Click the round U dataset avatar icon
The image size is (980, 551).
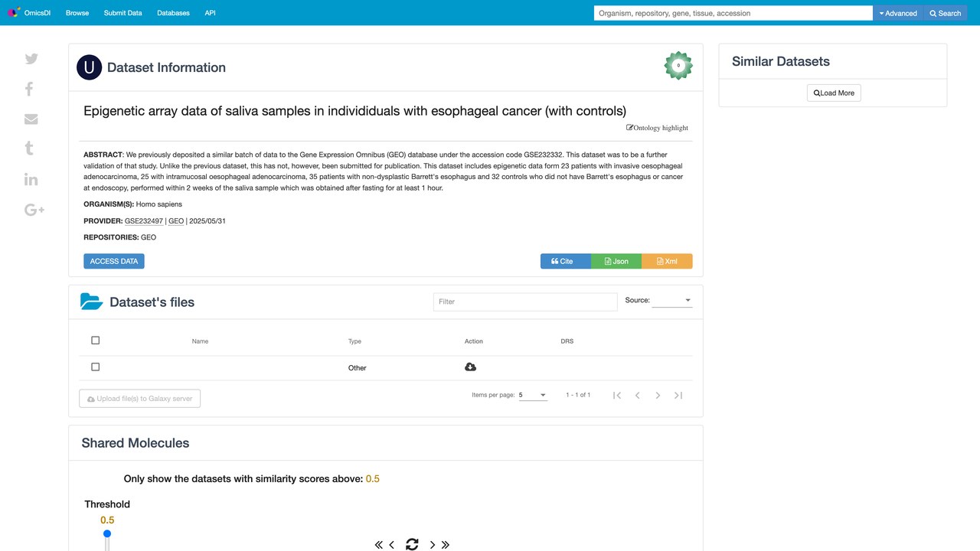click(x=90, y=67)
